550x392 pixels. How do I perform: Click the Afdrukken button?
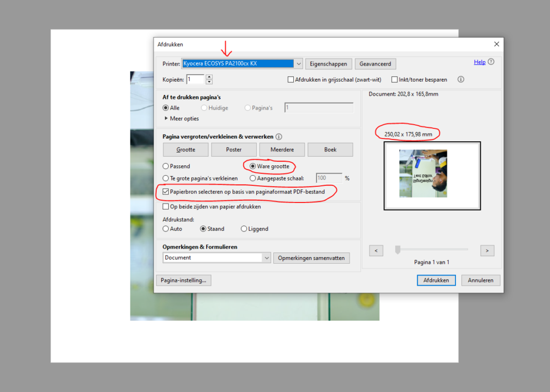(x=436, y=280)
